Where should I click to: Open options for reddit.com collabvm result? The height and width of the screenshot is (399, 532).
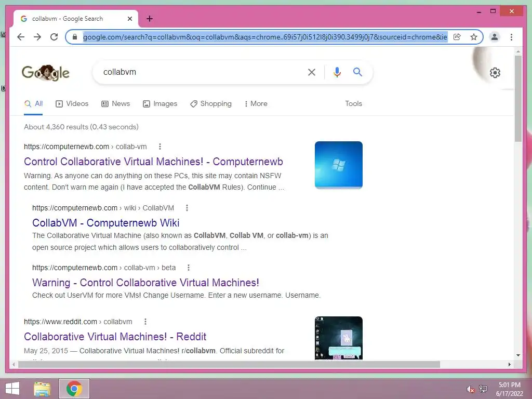(145, 322)
